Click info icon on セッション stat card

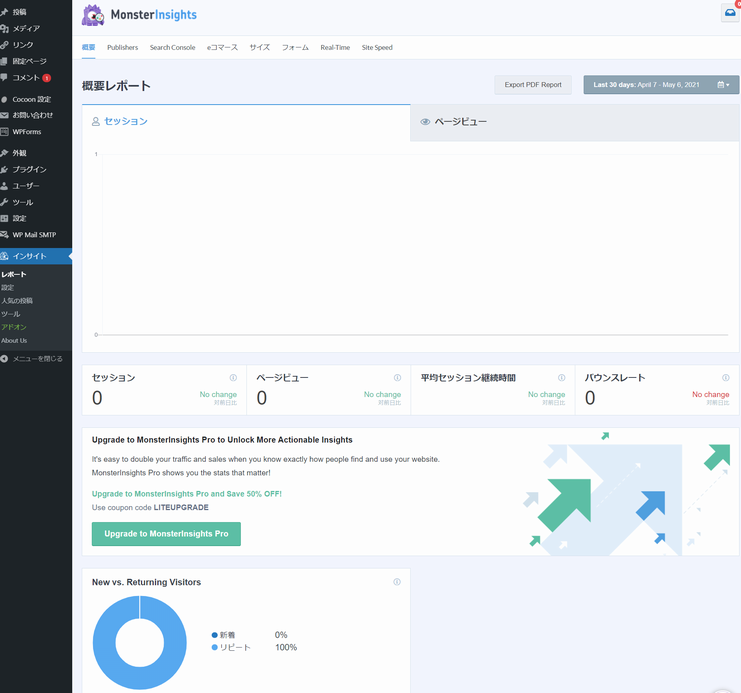233,378
